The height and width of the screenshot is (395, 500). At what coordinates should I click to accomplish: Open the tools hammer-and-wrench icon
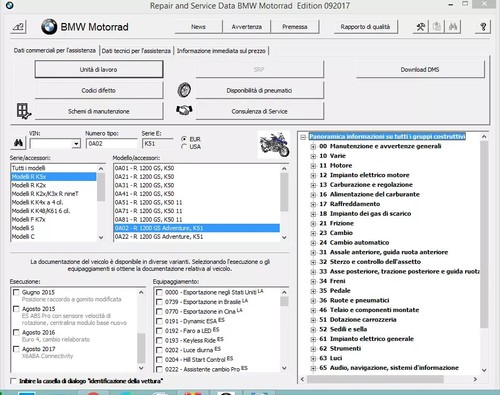click(x=421, y=27)
